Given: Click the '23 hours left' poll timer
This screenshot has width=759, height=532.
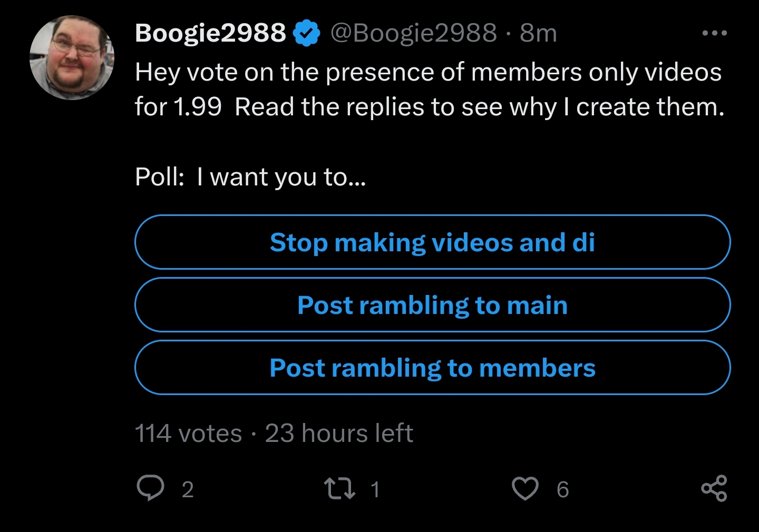Looking at the screenshot, I should (339, 434).
